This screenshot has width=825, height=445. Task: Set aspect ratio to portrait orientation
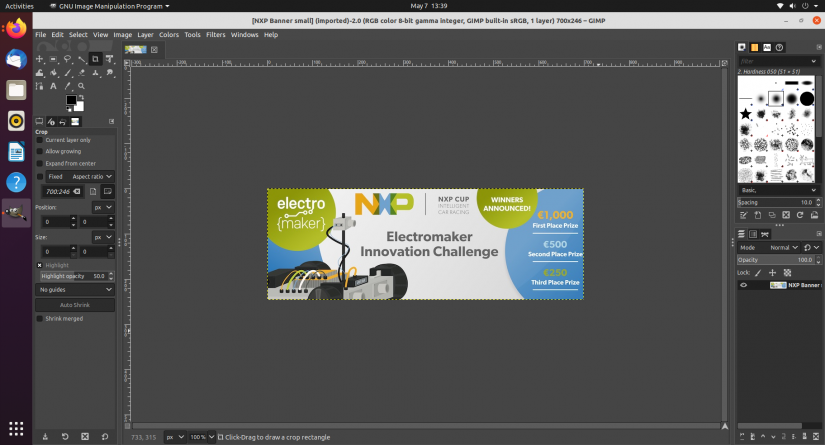pos(93,191)
